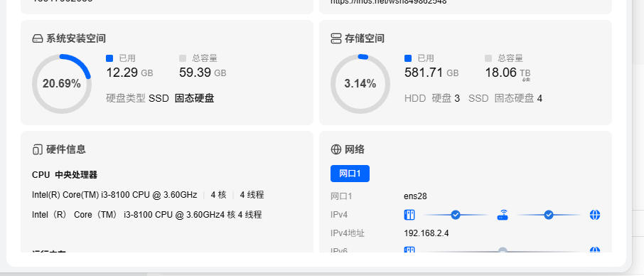
Task: Click the 12.29 GB used value
Action: [x=130, y=73]
